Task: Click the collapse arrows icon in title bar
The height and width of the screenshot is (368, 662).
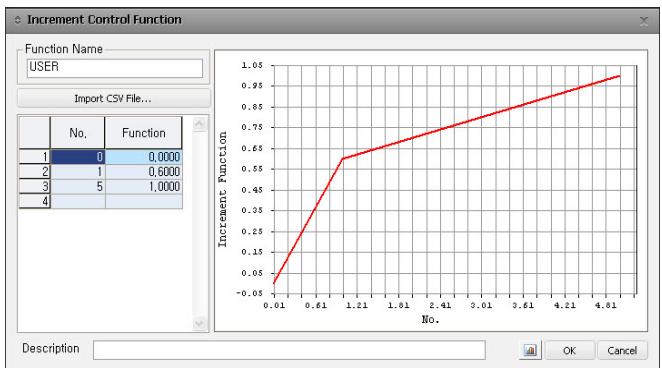Action: point(18,20)
